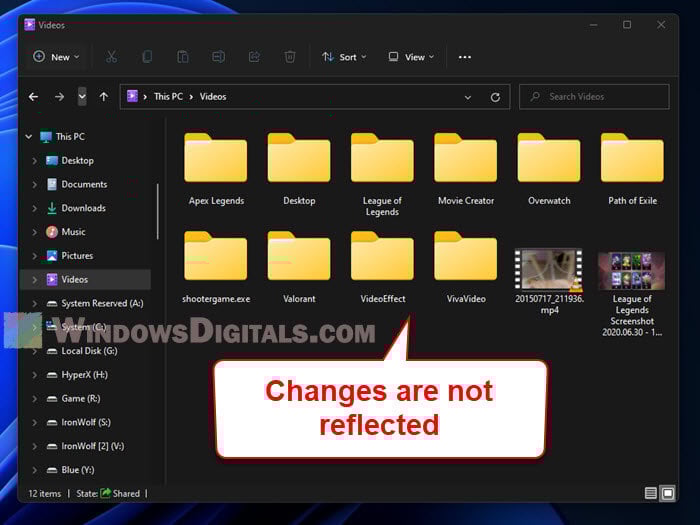The width and height of the screenshot is (700, 525).
Task: Click the Paste clipboard icon
Action: (183, 57)
